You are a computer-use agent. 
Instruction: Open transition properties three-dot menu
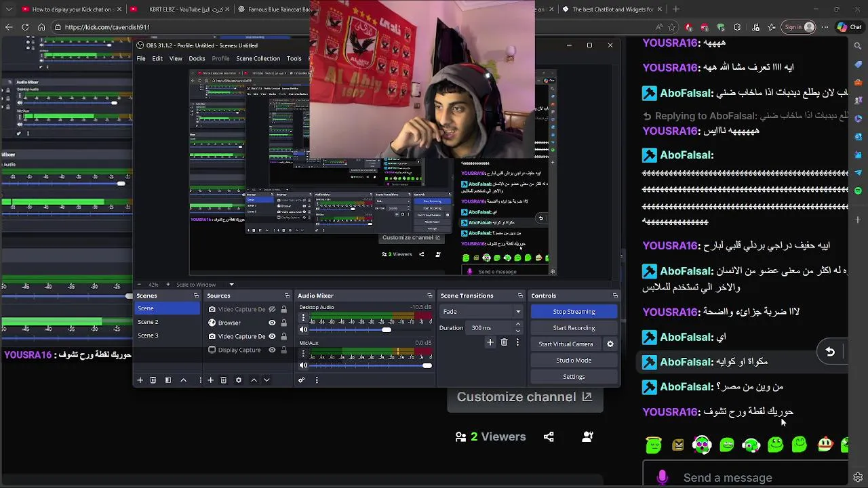point(517,343)
